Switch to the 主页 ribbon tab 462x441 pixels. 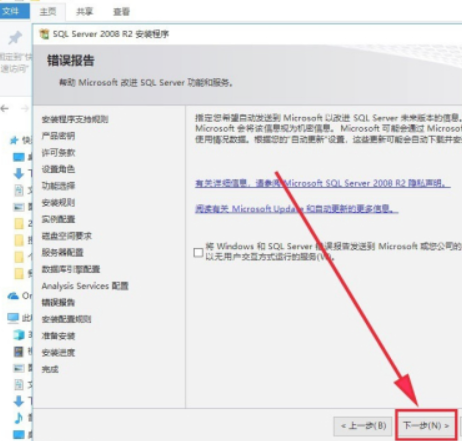coord(48,12)
